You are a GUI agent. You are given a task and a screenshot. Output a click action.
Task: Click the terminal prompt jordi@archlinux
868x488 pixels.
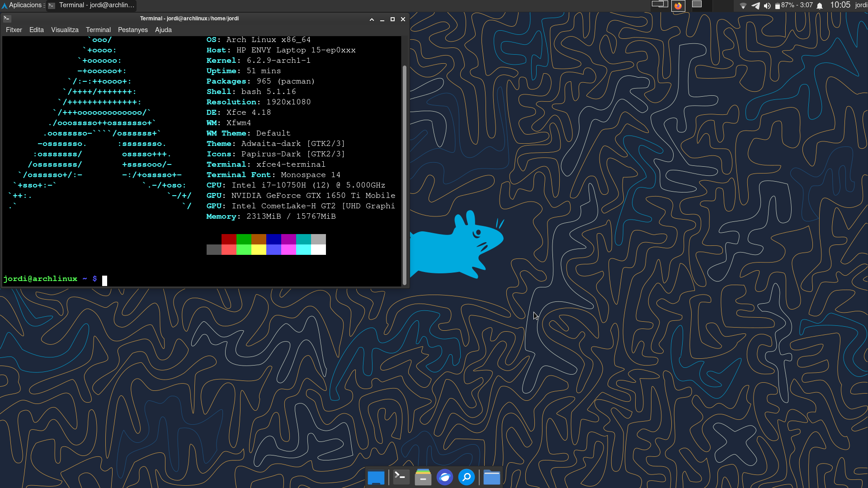[x=40, y=279]
